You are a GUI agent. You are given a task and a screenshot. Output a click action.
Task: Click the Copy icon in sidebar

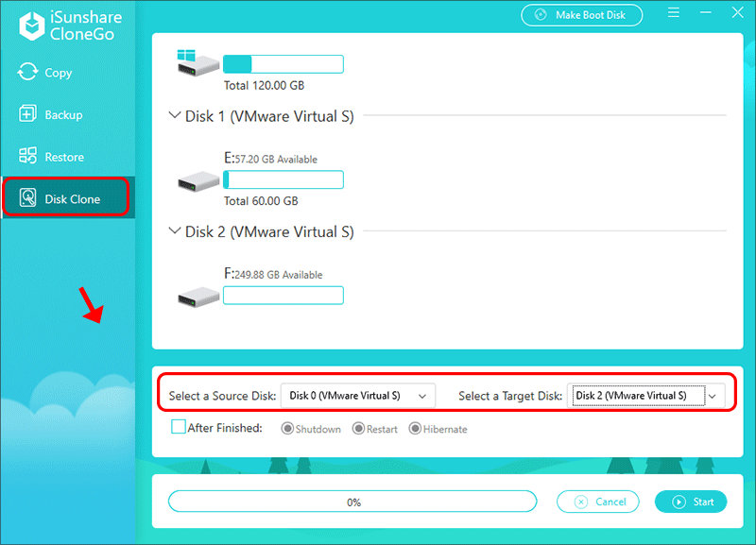(26, 73)
